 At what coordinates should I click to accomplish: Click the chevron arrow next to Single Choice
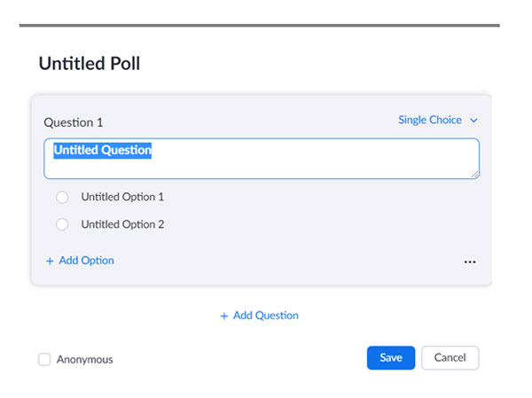tap(473, 121)
